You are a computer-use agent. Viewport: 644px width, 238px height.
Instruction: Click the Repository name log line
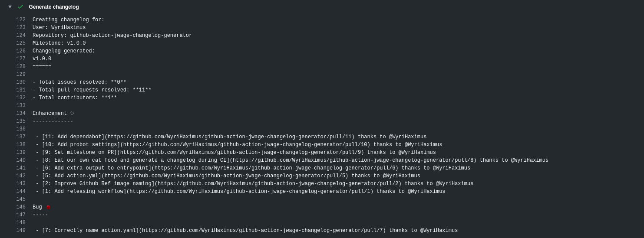pyautogui.click(x=112, y=36)
